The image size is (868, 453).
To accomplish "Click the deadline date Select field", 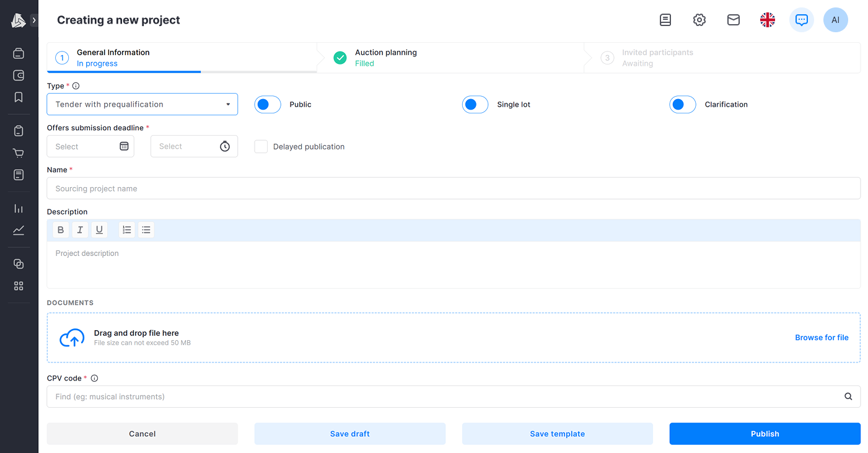I will coord(90,146).
